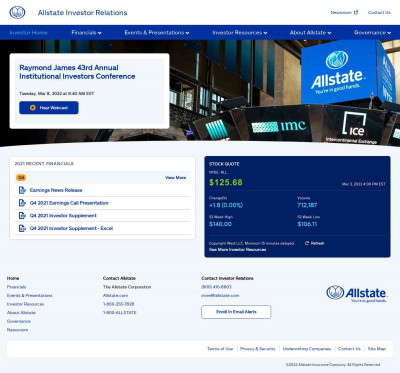Click the Q4 2021 Earnings Call Presentation icon
This screenshot has width=400, height=373.
pos(22,203)
